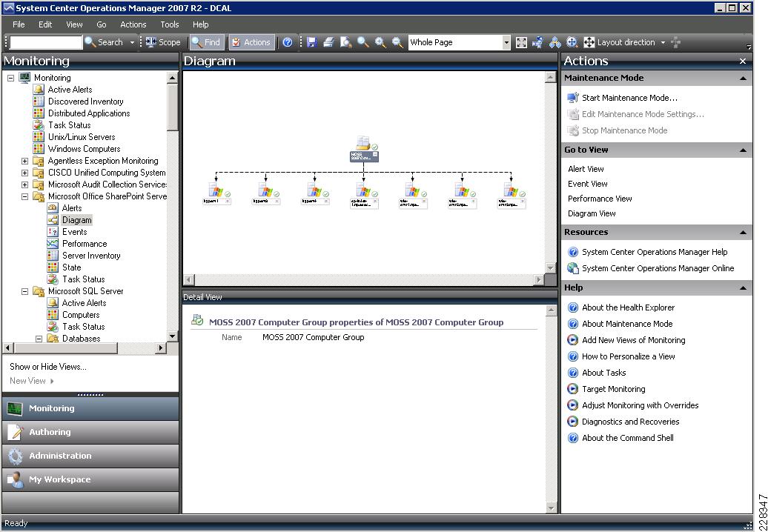This screenshot has width=768, height=532.
Task: Expand the Microsoft Audit Collection Services folder
Action: [25, 184]
